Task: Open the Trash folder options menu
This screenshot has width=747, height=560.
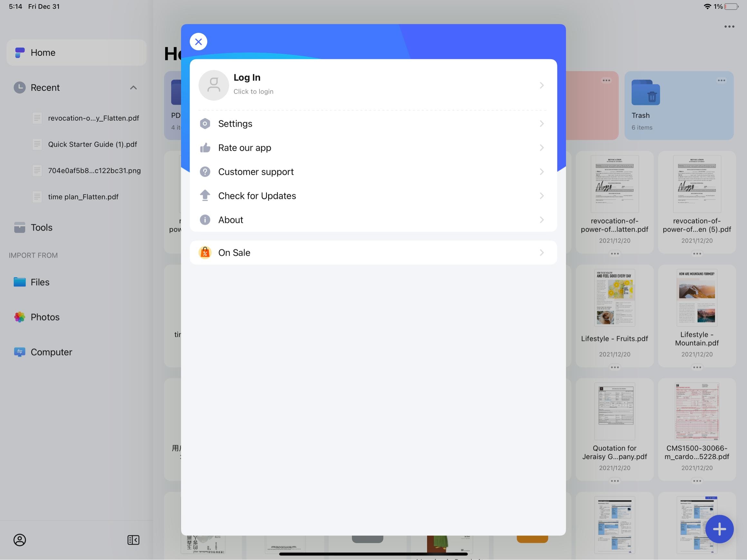Action: [x=721, y=80]
